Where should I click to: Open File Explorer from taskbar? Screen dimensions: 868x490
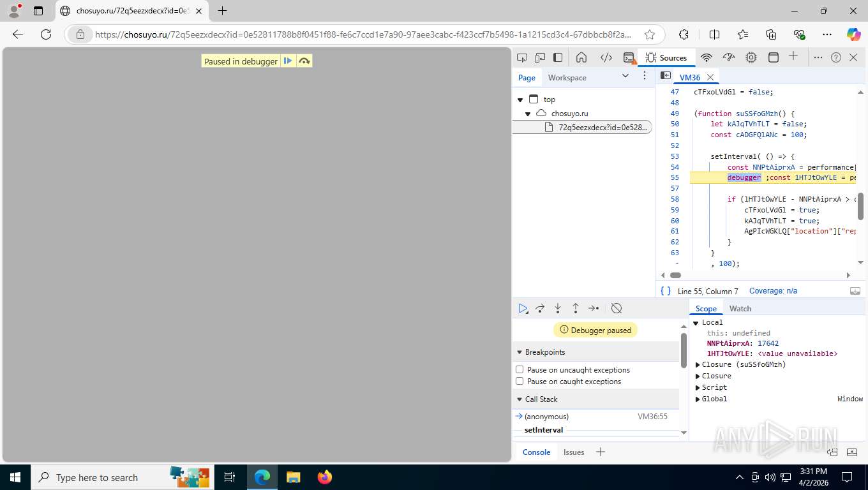pyautogui.click(x=293, y=477)
